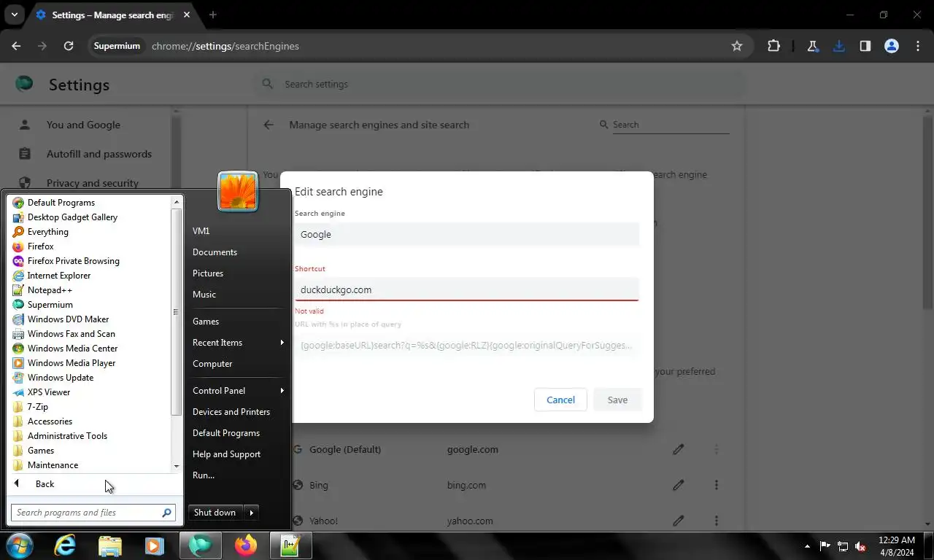Viewport: 934px width, 560px height.
Task: Click the Shortcut field with duckduckgo.com
Action: 467,289
